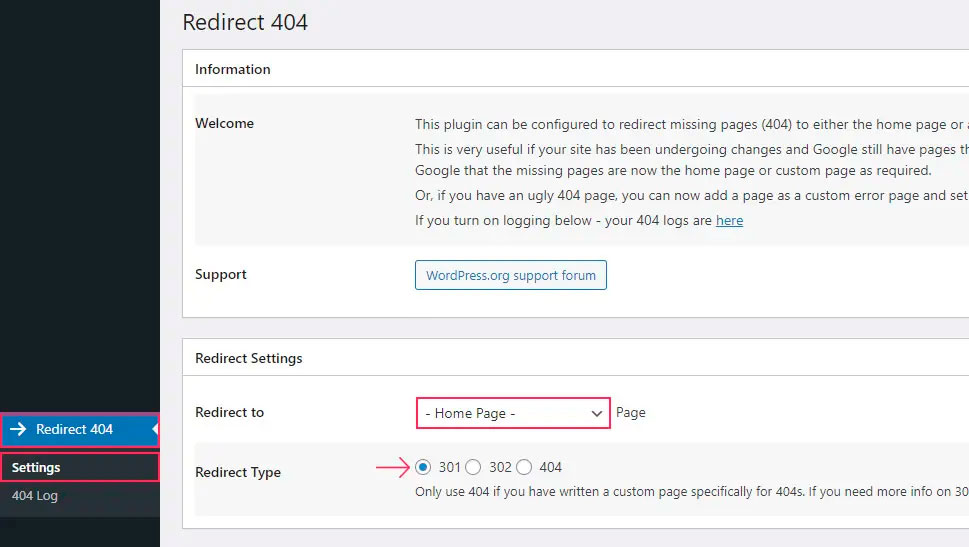Click the chevron on the Home Page select box
Screen dimensions: 969x547
click(x=596, y=413)
